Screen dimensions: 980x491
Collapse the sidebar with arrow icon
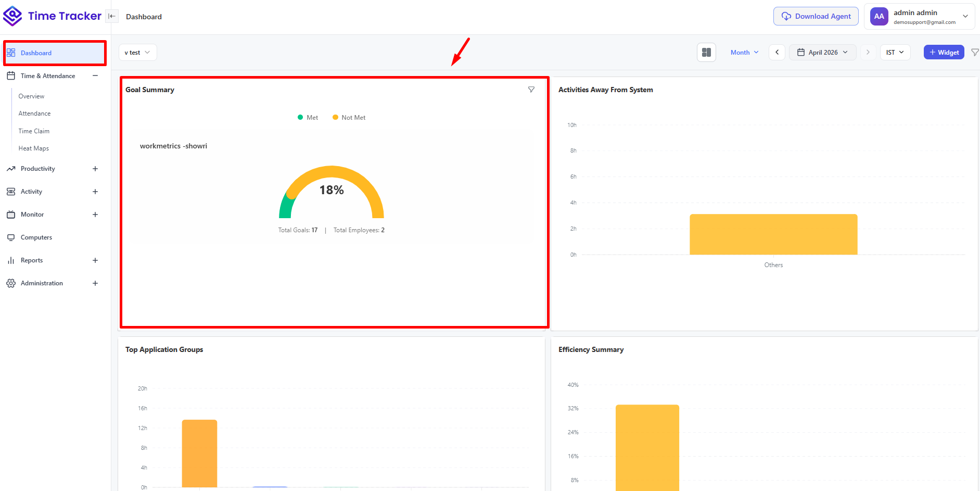[112, 16]
